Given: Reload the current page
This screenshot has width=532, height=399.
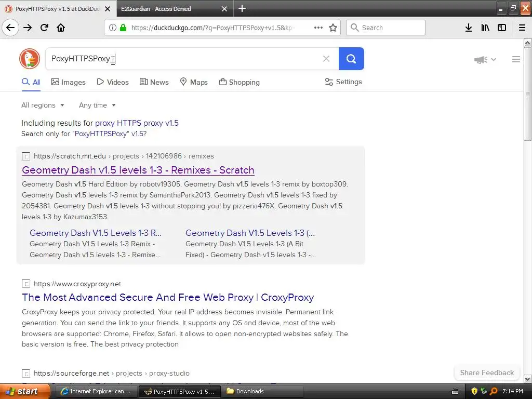Looking at the screenshot, I should (44, 28).
